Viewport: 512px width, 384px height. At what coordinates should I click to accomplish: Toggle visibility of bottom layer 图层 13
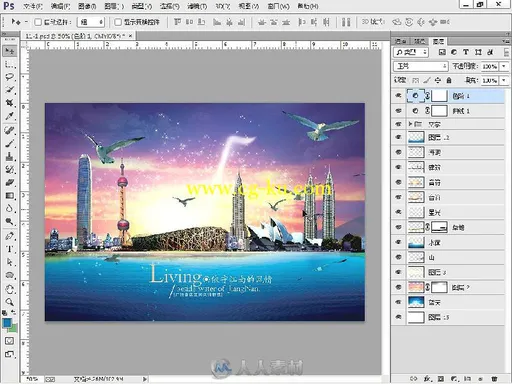[x=398, y=317]
